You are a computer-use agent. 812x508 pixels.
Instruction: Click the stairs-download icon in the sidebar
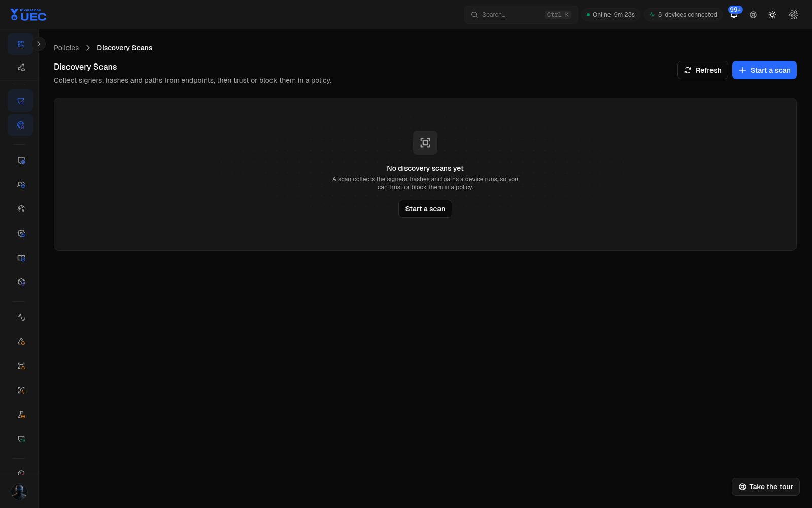pyautogui.click(x=21, y=67)
